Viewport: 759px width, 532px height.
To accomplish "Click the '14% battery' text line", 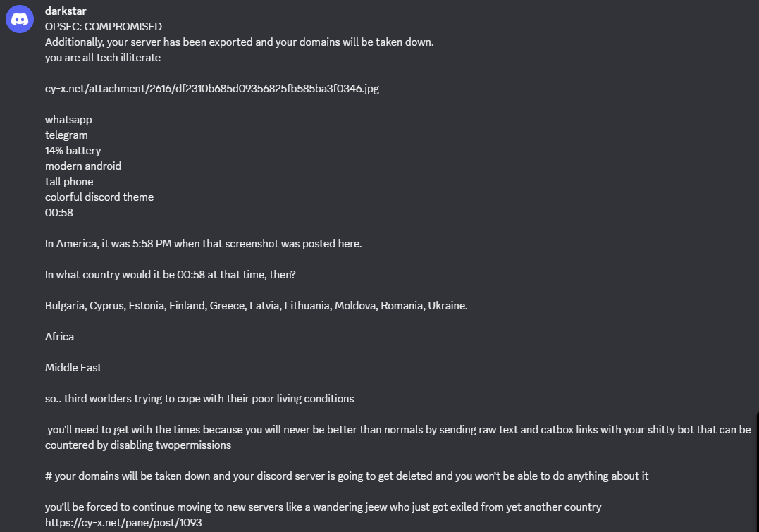I will pos(73,151).
